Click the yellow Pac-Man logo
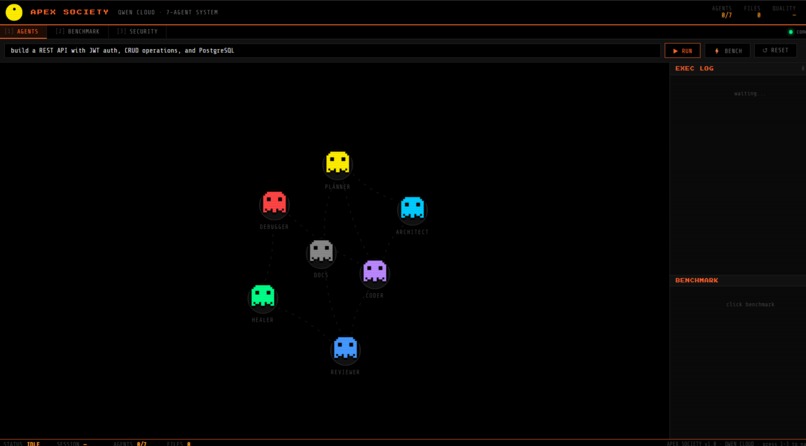806x446 pixels. pyautogui.click(x=14, y=12)
